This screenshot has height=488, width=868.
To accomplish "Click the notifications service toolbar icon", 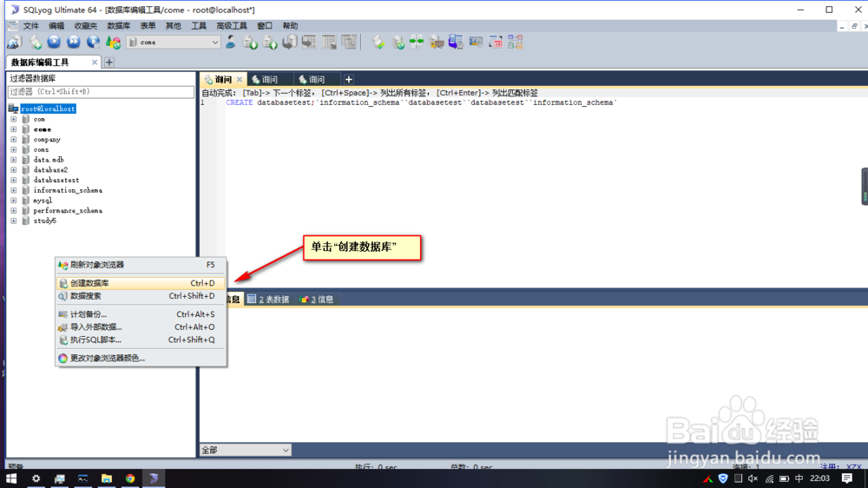I will coord(476,42).
